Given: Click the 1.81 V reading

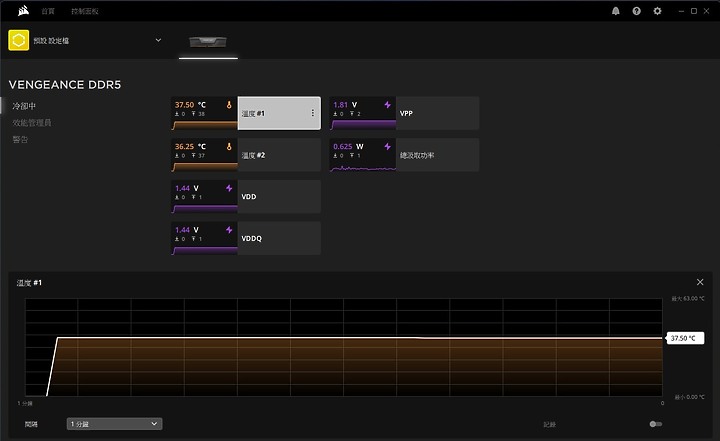Looking at the screenshot, I should coord(345,105).
